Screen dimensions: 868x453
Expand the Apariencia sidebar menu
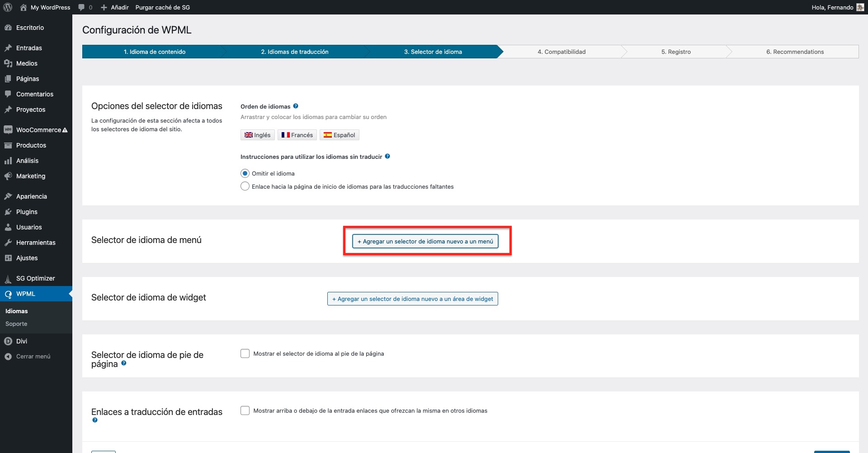pyautogui.click(x=32, y=196)
